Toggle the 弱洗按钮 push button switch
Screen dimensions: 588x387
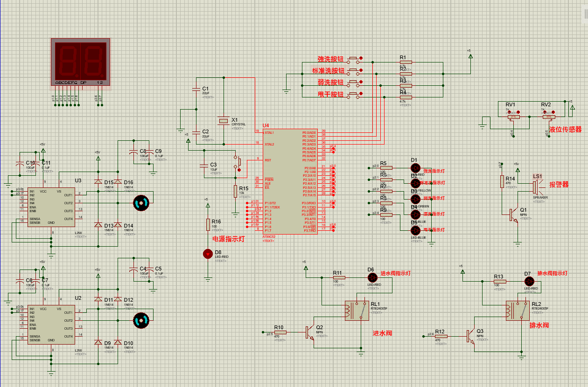pos(355,83)
